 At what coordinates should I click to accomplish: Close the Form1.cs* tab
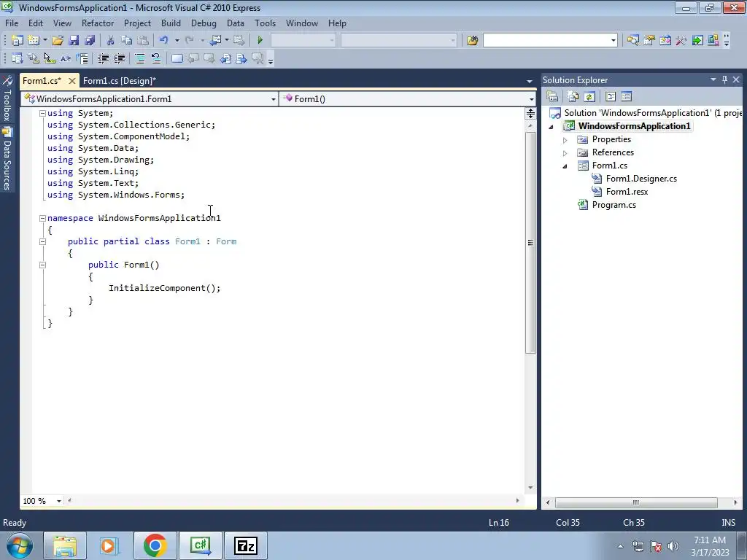click(72, 81)
